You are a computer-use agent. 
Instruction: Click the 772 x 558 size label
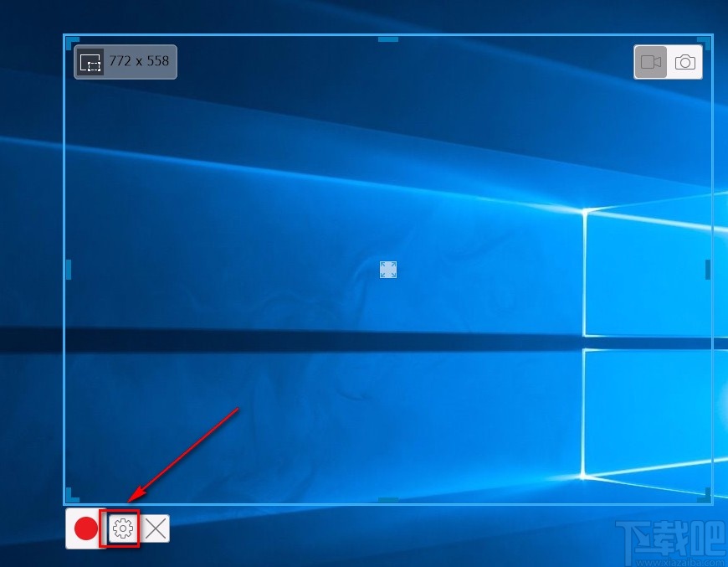pos(137,61)
